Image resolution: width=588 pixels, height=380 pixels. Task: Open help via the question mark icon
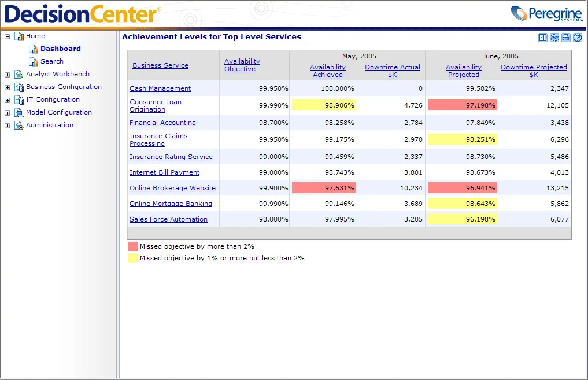(578, 38)
